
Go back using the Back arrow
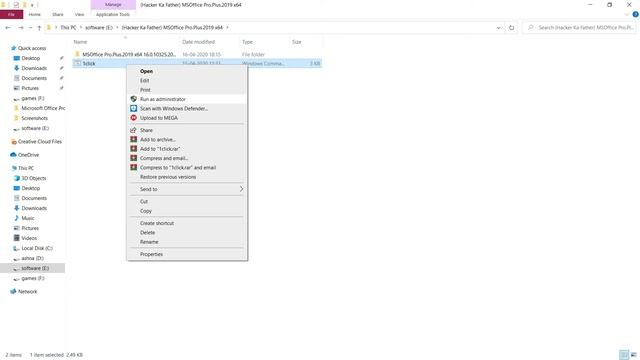tap(8, 28)
